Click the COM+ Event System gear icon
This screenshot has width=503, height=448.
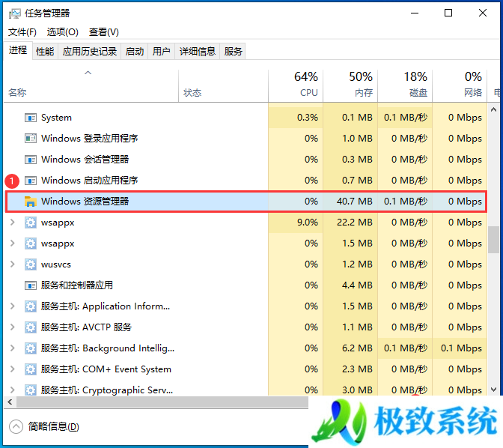tap(31, 369)
